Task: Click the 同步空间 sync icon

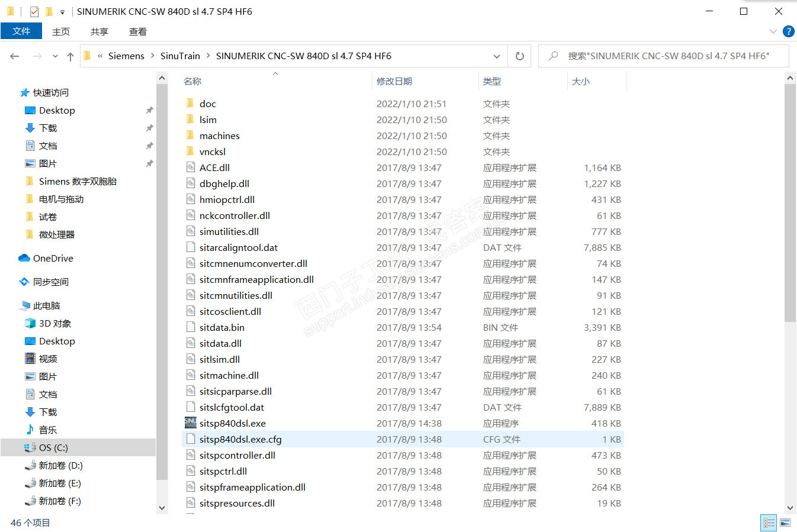Action: coord(24,282)
